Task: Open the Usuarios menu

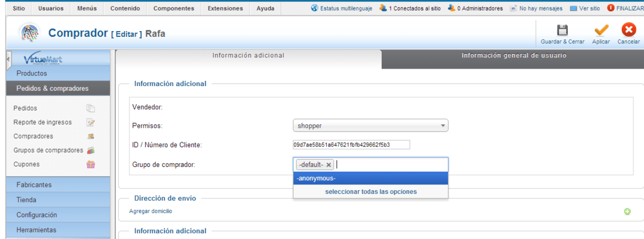Action: tap(51, 8)
